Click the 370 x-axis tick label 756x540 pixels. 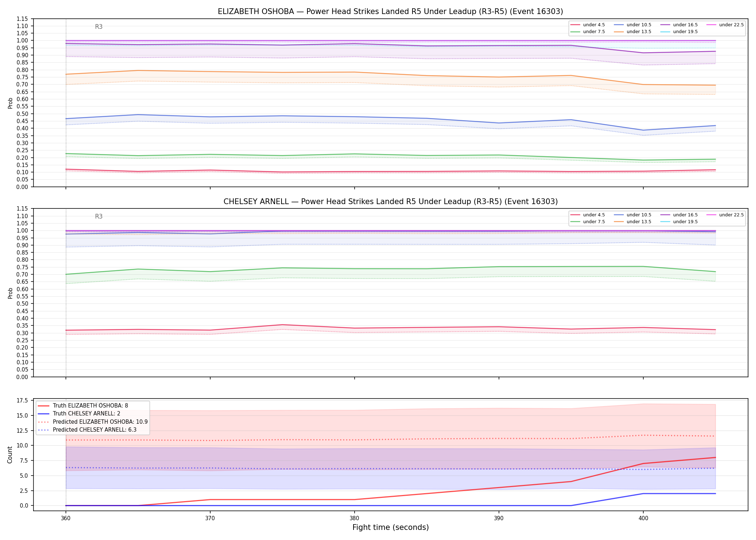pos(210,518)
